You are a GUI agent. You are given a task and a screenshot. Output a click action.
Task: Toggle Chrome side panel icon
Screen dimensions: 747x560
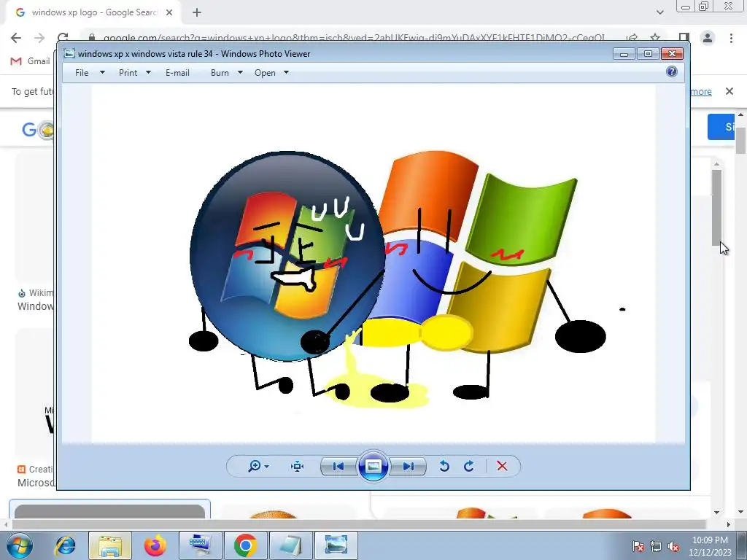pyautogui.click(x=684, y=38)
